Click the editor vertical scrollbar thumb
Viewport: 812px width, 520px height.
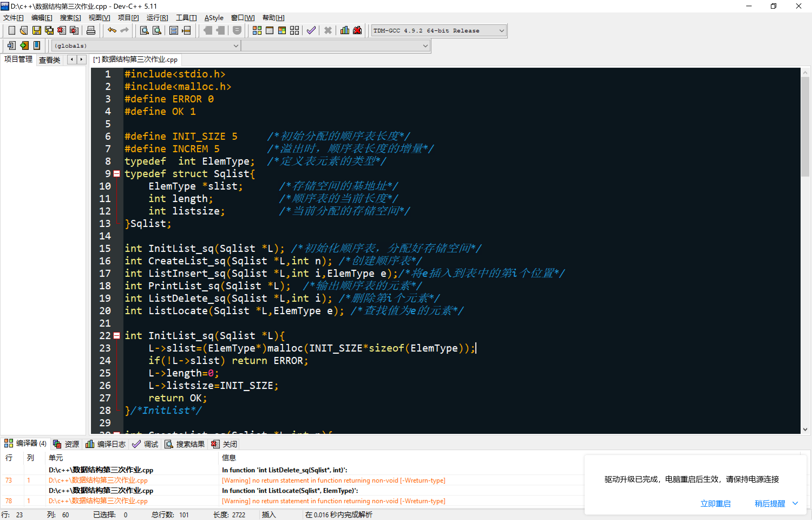(x=805, y=127)
